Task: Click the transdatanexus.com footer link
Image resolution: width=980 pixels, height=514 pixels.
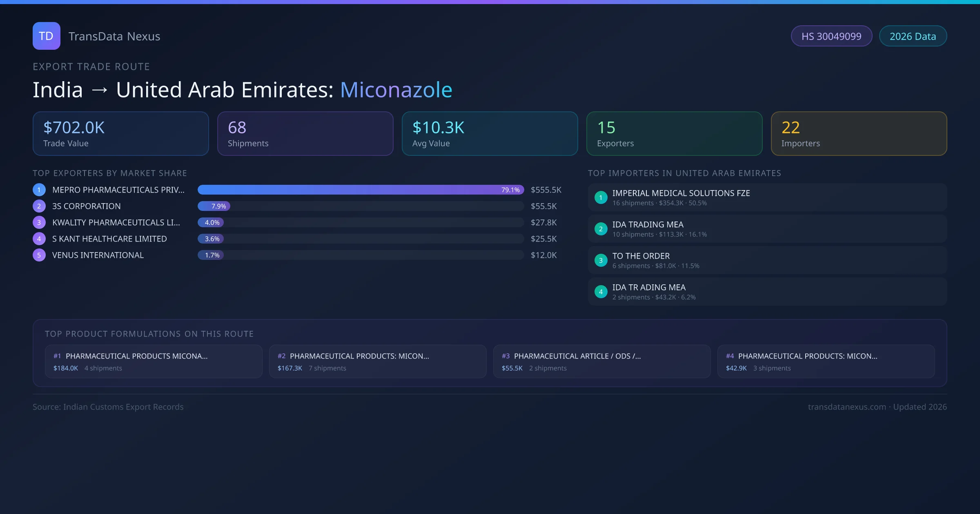Action: click(x=846, y=407)
